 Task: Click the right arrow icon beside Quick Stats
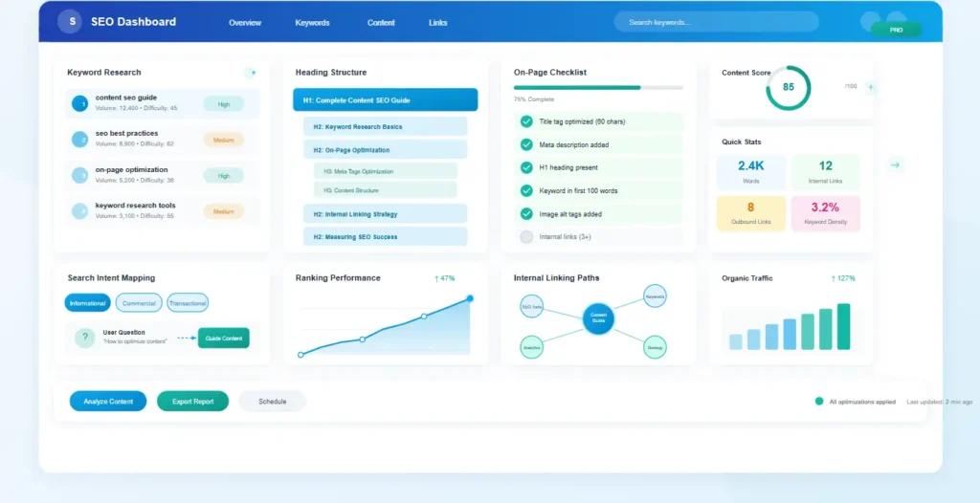pyautogui.click(x=895, y=165)
